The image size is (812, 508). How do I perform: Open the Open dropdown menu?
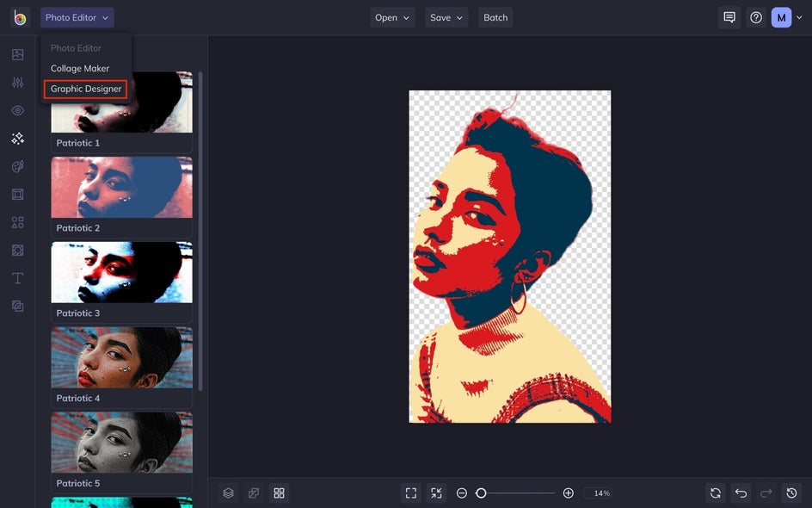[x=392, y=17]
